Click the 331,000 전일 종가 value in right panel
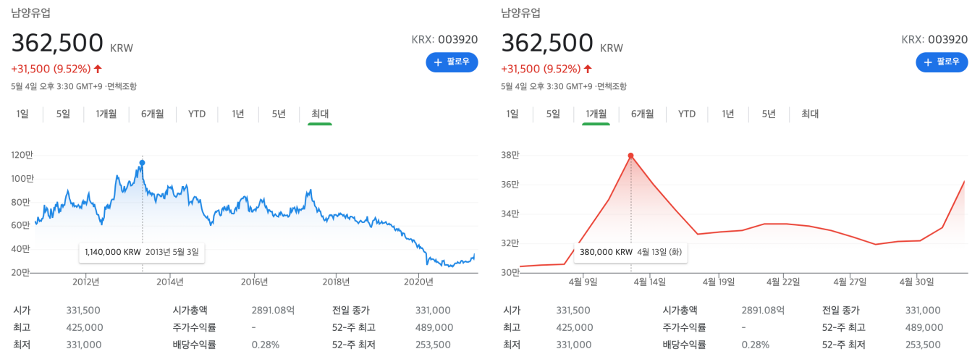Screen dimensions: 980x362 point(924,310)
